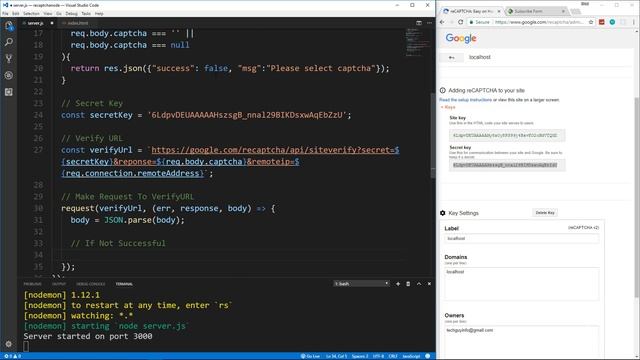Open the Debug menu
The width and height of the screenshot is (640, 360).
pyautogui.click(x=71, y=13)
